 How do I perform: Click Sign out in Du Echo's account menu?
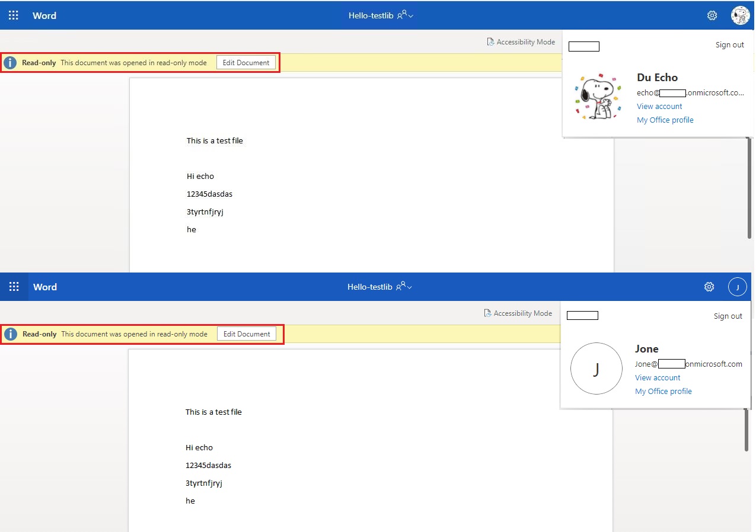tap(729, 44)
